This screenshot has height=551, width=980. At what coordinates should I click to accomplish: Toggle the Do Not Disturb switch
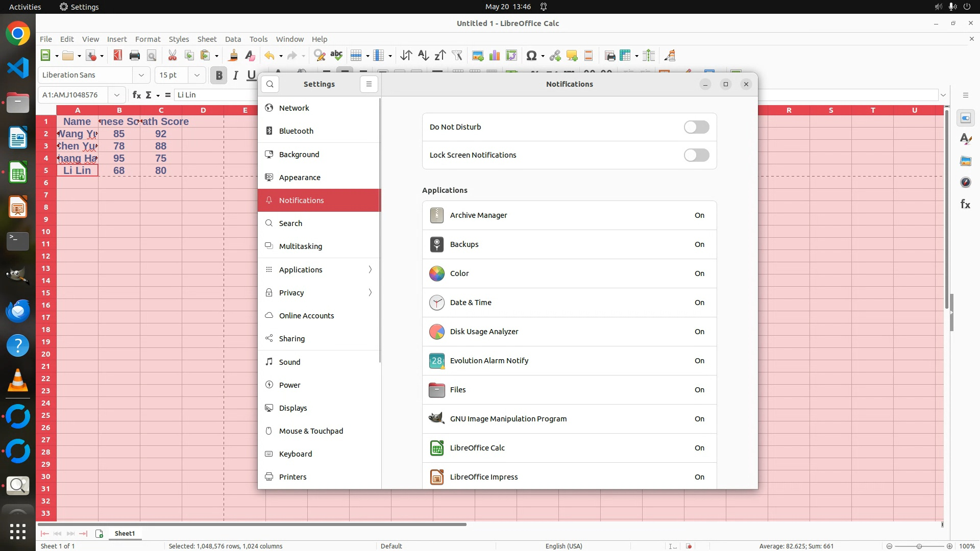tap(696, 127)
